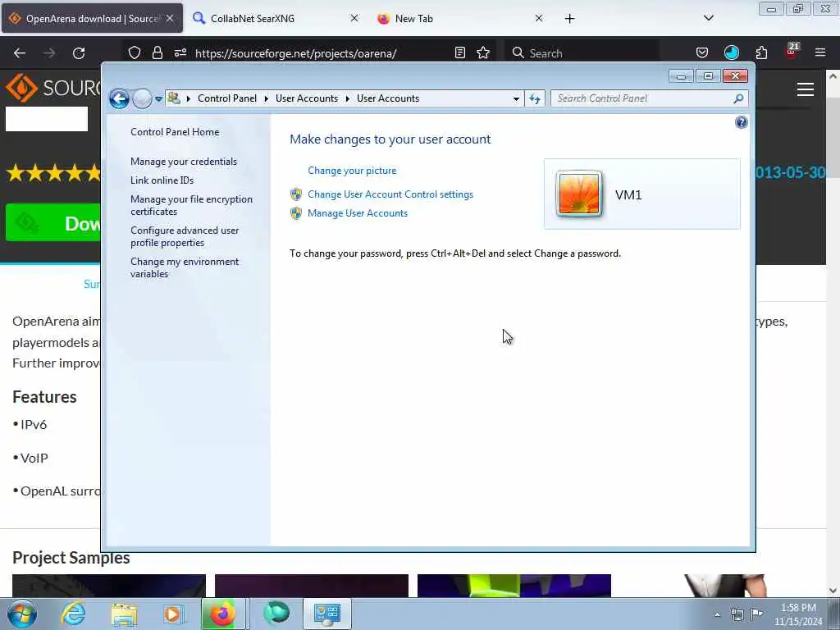Click Firefox taskbar button
The height and width of the screenshot is (630, 840).
(223, 614)
